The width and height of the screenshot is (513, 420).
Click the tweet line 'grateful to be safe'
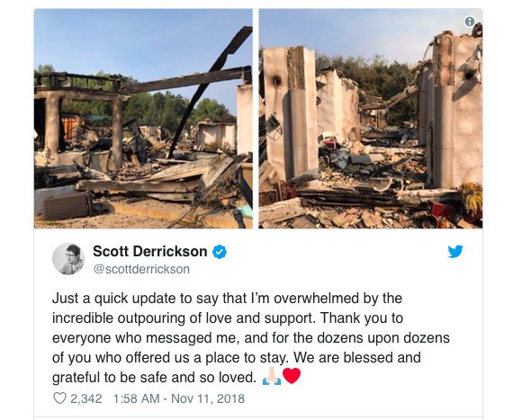154,378
